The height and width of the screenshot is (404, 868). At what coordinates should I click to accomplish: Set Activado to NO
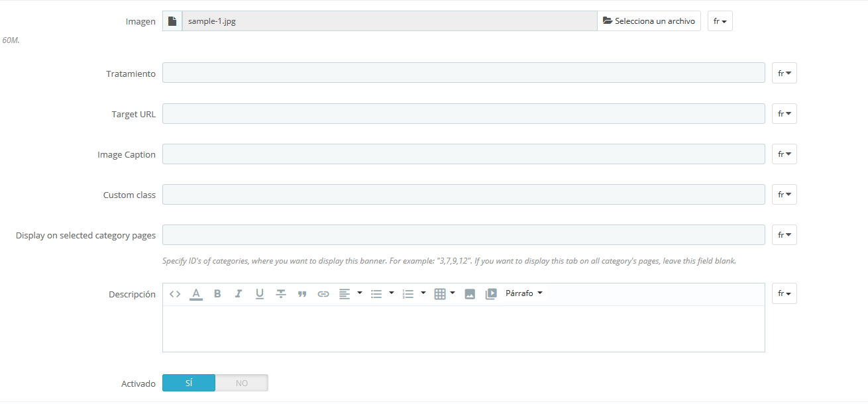point(242,383)
